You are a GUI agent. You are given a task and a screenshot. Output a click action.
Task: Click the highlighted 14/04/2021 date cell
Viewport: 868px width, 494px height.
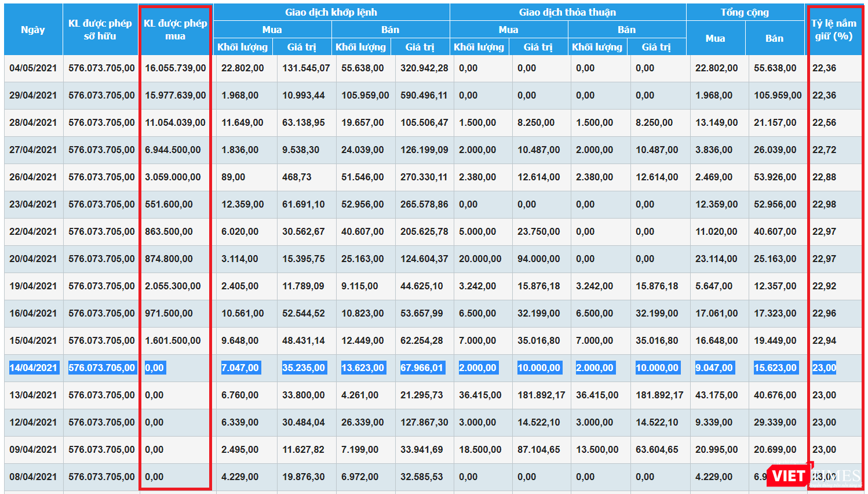(34, 368)
